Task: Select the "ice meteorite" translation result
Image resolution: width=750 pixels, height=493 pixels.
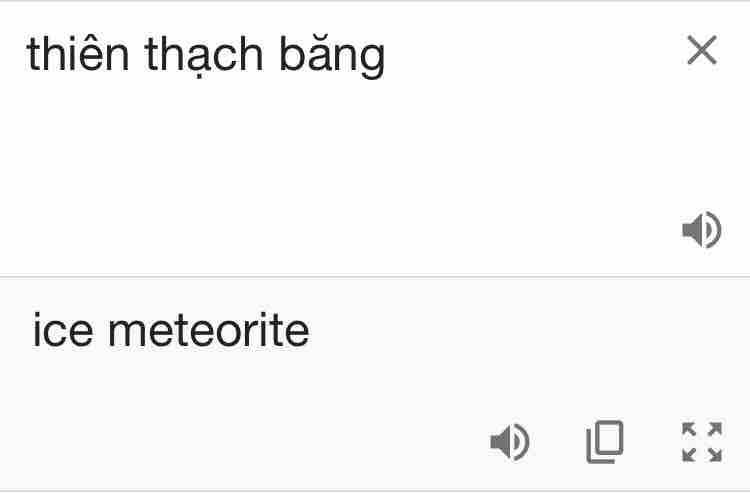Action: [171, 331]
